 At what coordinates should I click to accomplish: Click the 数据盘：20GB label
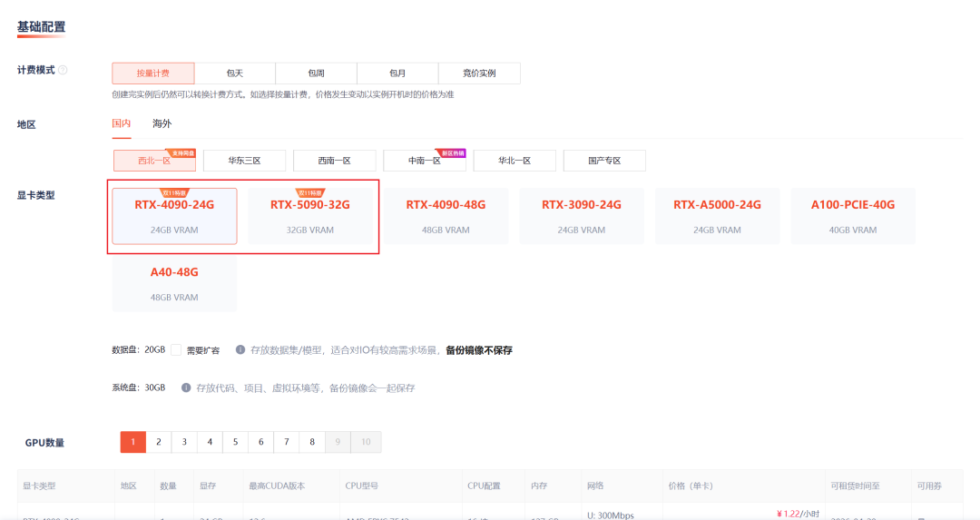138,349
